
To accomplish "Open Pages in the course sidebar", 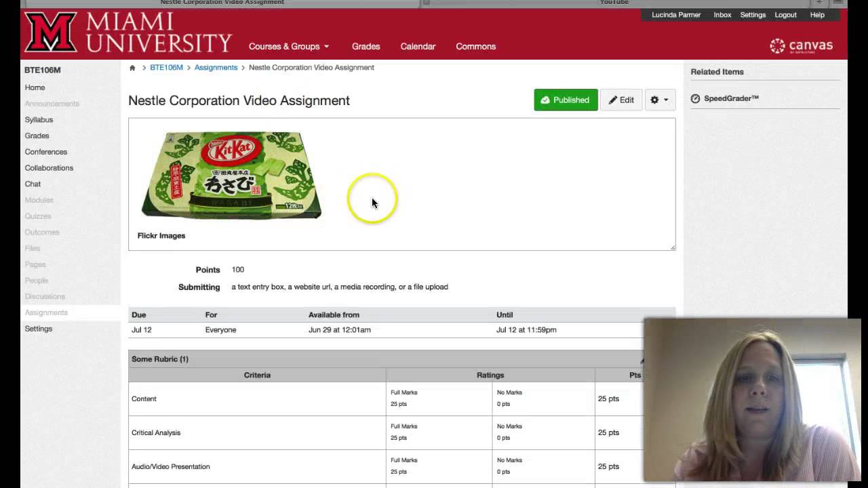I will (35, 264).
